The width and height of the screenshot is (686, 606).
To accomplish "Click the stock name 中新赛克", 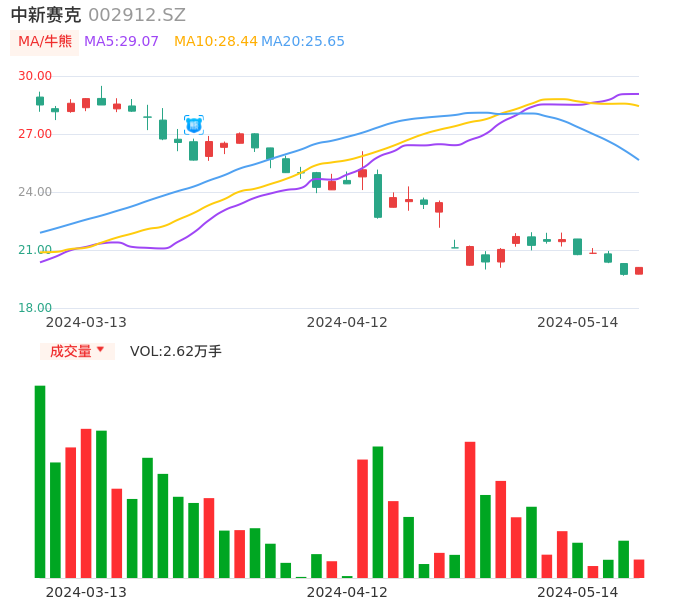I will pos(46,15).
